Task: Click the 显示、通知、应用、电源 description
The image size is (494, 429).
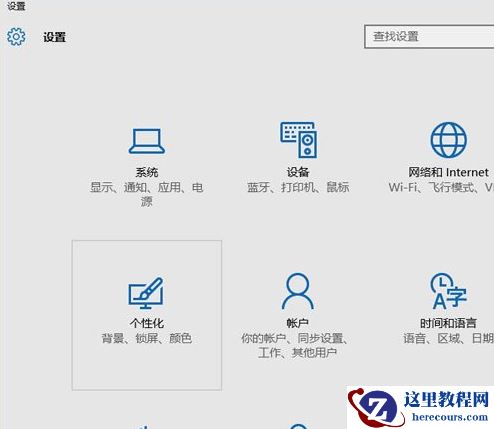Action: click(147, 194)
